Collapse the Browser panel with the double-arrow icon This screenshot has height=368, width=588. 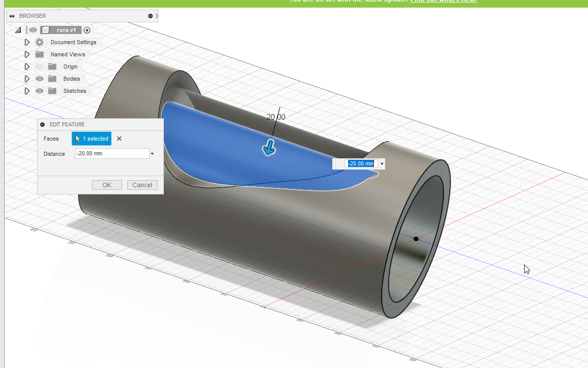click(12, 16)
